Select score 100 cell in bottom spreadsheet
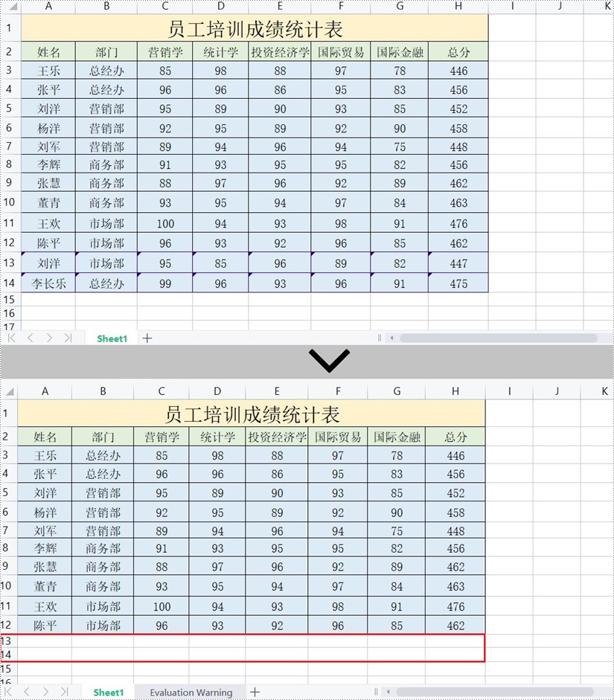This screenshot has height=700, width=614. 162,606
